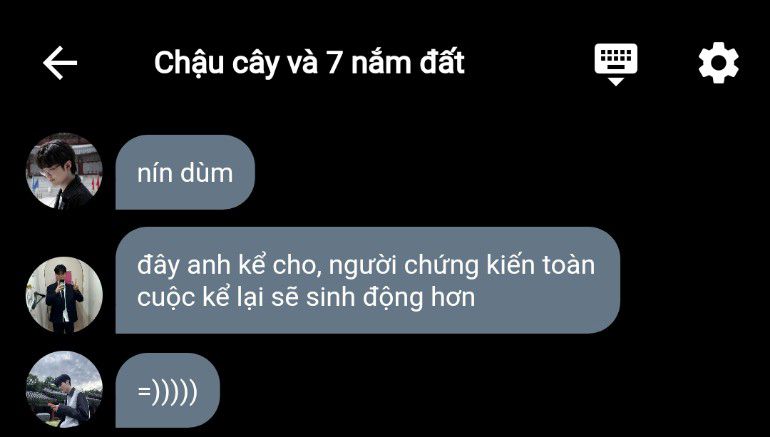Select the '=)))))' message bubble
Viewport: 770px width, 437px height.
167,390
